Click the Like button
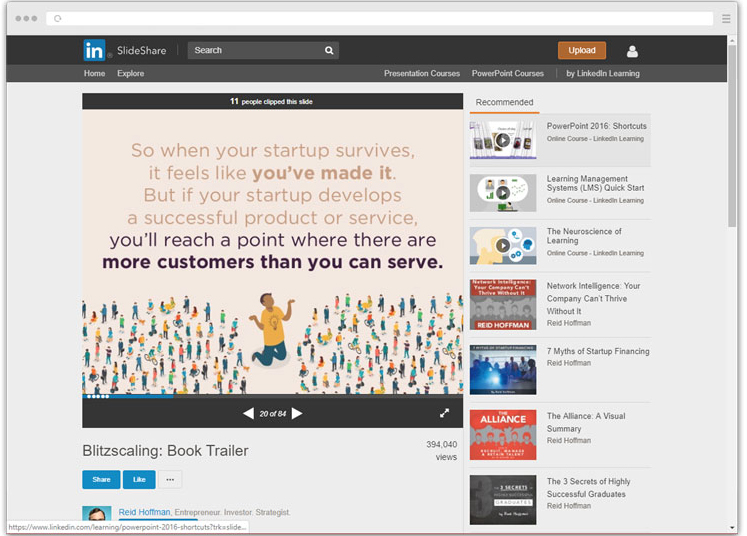The width and height of the screenshot is (747, 536). [139, 480]
